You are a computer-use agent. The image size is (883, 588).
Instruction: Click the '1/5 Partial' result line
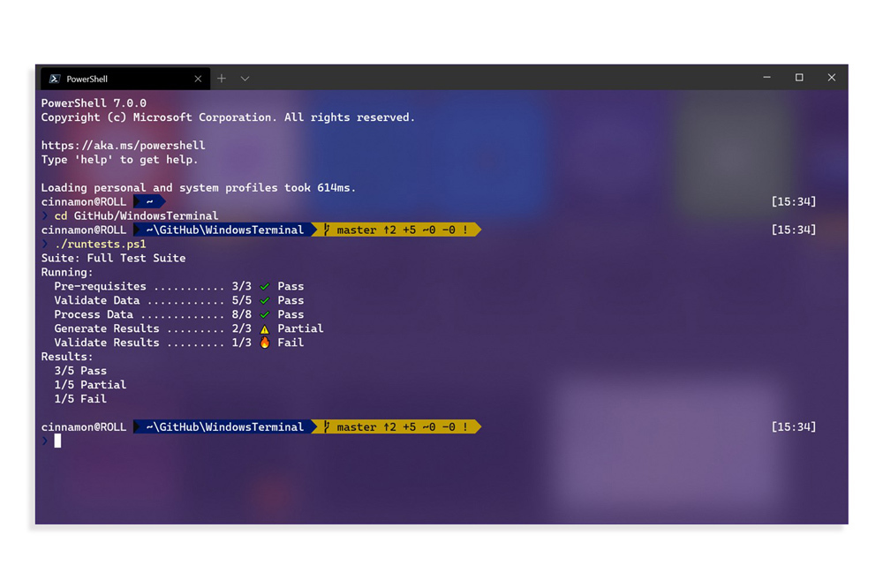(x=90, y=385)
